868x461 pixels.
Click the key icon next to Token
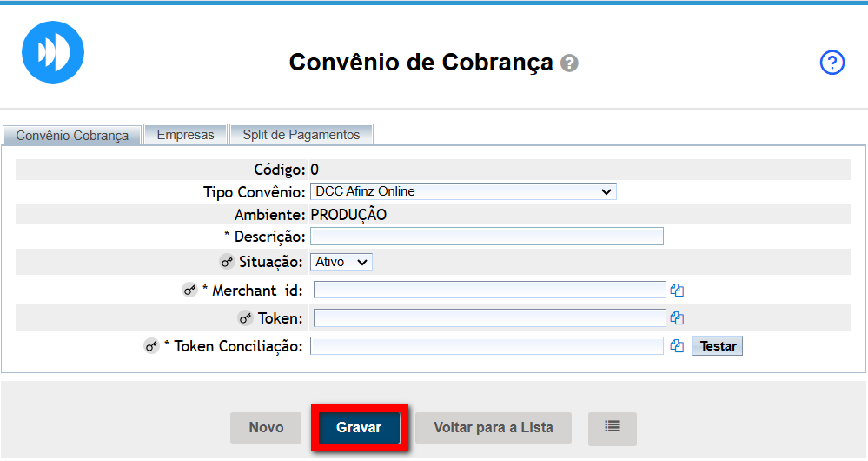(x=246, y=318)
